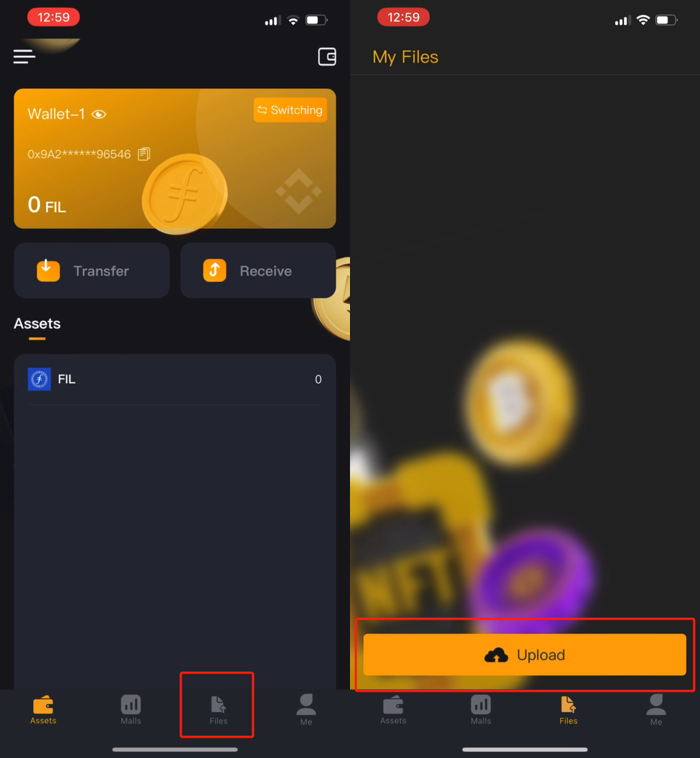Screen dimensions: 700x758
Task: Open Assets tab from My Files screen
Action: tap(393, 710)
